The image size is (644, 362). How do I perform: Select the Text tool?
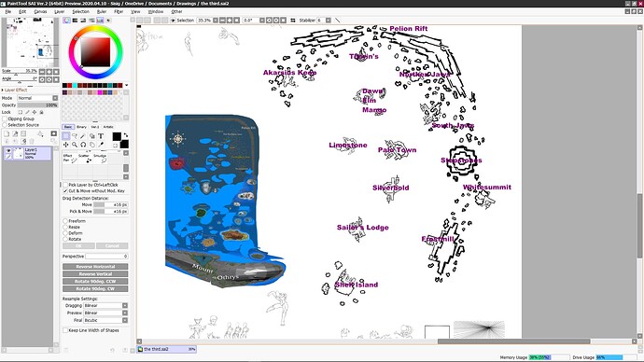tap(101, 136)
